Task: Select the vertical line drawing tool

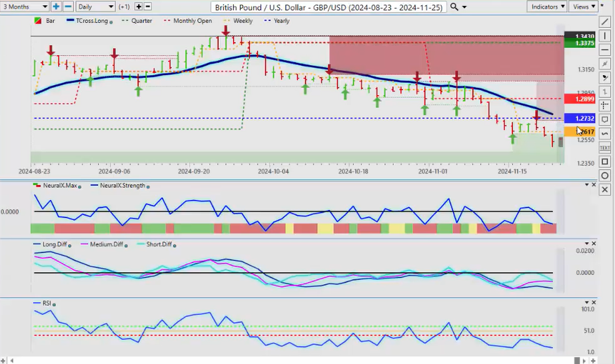Action: (x=605, y=35)
